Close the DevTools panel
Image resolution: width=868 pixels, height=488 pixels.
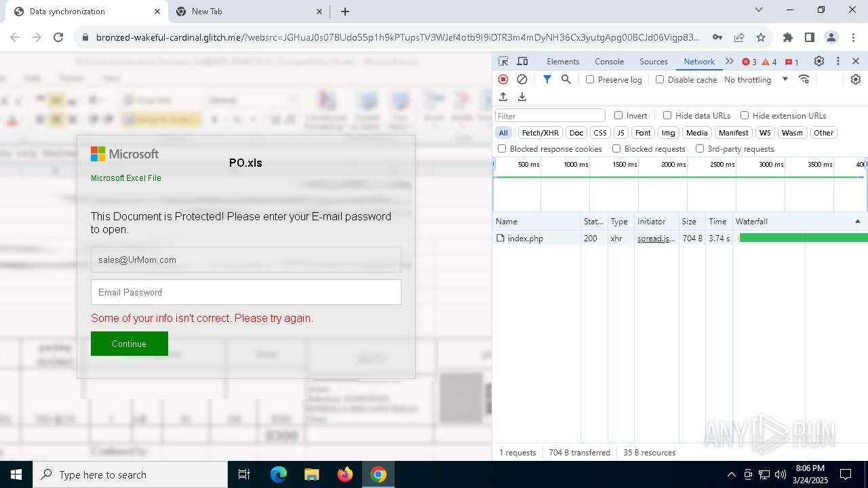pyautogui.click(x=856, y=61)
